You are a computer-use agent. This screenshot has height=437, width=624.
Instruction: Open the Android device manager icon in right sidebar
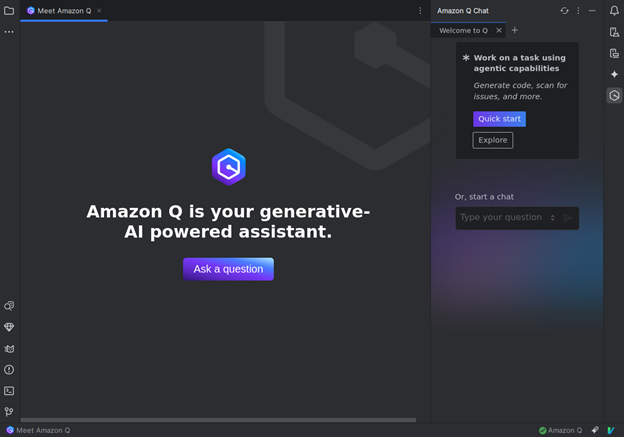click(x=614, y=32)
